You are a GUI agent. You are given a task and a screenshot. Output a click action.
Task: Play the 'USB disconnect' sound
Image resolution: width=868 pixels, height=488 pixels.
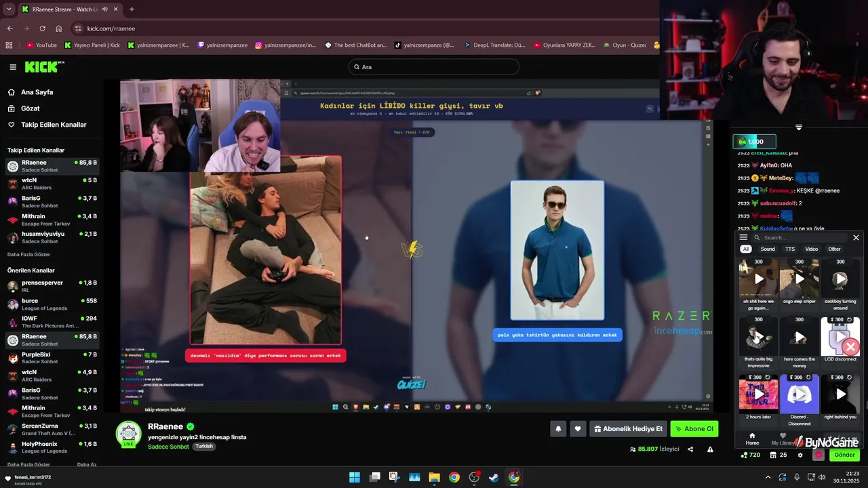840,337
